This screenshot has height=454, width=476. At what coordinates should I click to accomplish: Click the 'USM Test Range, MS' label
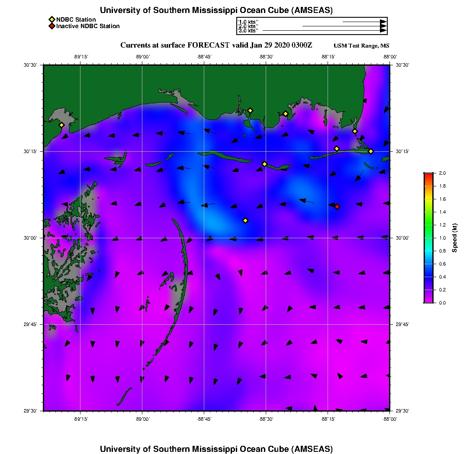[x=362, y=46]
